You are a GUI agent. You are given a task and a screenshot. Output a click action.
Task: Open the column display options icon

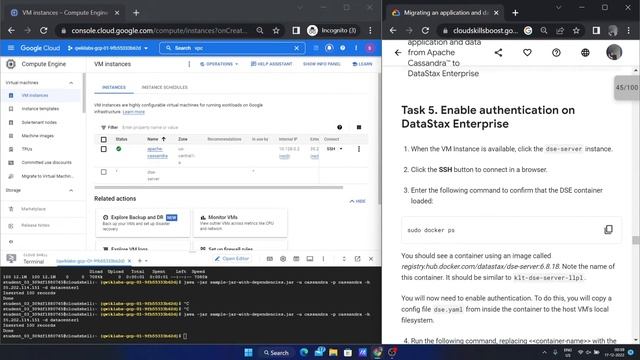point(359,127)
